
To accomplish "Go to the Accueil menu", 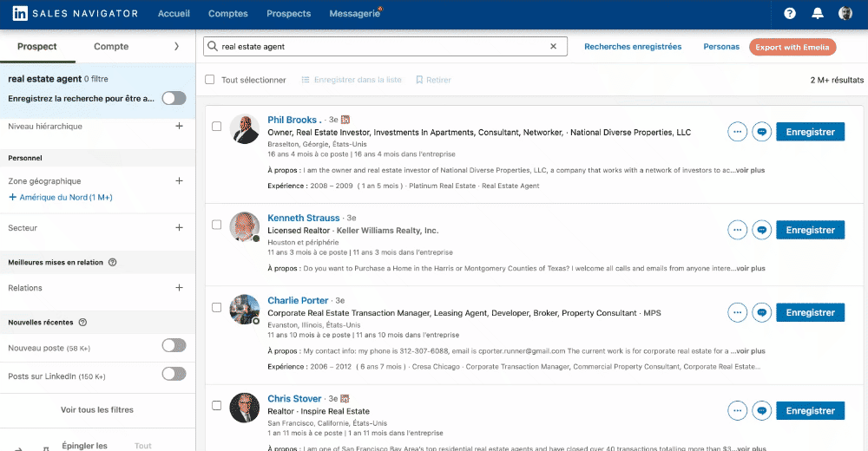I will pyautogui.click(x=174, y=13).
